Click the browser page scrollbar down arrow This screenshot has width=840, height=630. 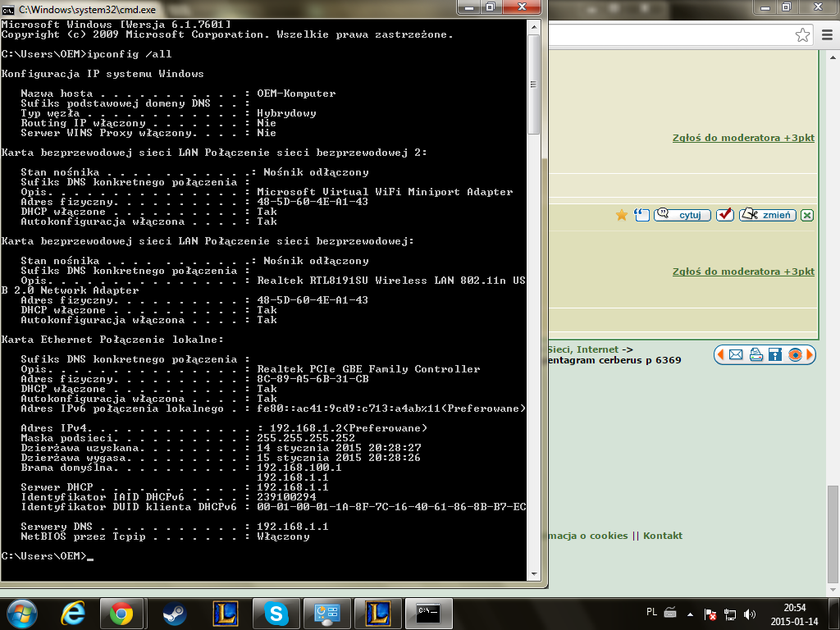click(x=833, y=589)
